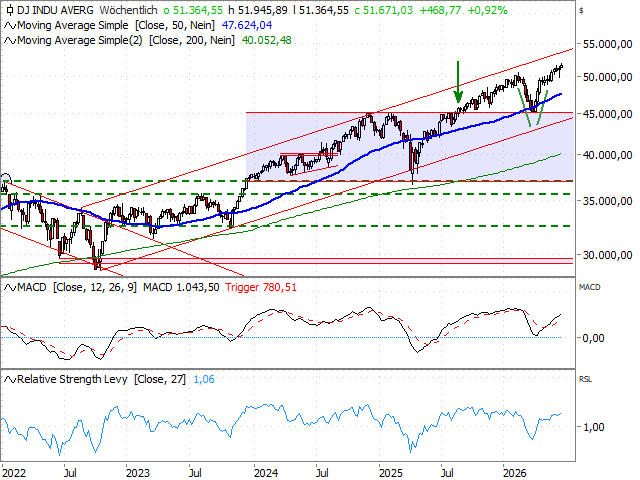This screenshot has height=480, width=640.
Task: Click the MACD value 1.043,50
Action: [x=181, y=287]
